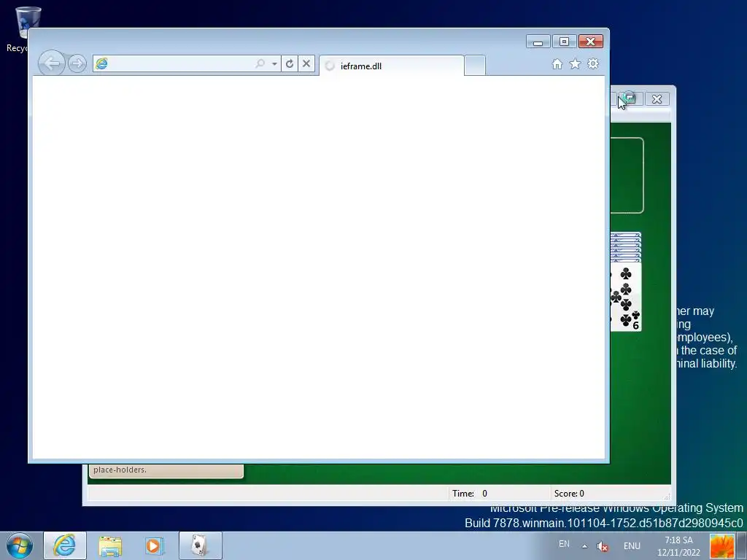Click the six of clubs card in Solitaire

(x=626, y=296)
